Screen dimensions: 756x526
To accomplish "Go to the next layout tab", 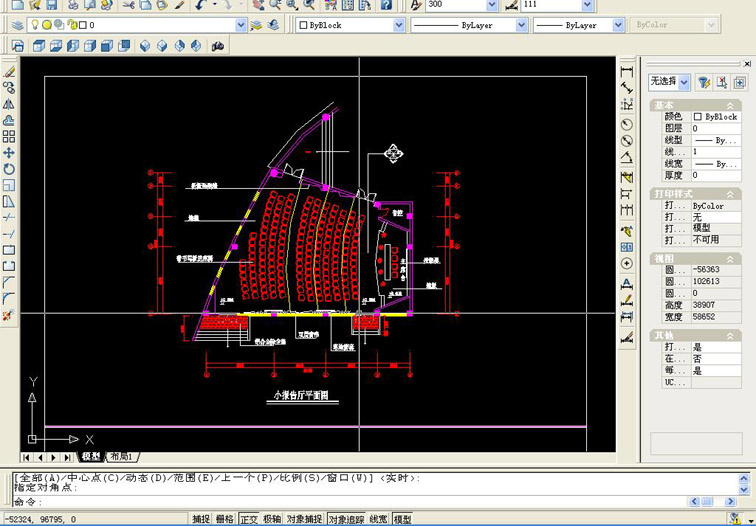I will tap(54, 457).
